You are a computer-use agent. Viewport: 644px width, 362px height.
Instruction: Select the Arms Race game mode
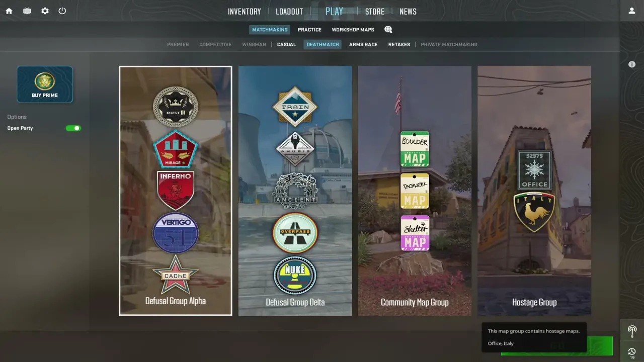(x=363, y=45)
